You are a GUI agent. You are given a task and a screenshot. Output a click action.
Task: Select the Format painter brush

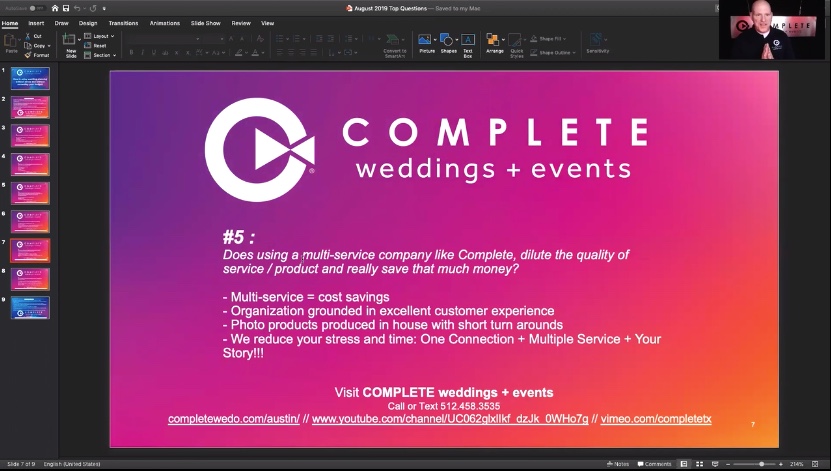point(37,55)
